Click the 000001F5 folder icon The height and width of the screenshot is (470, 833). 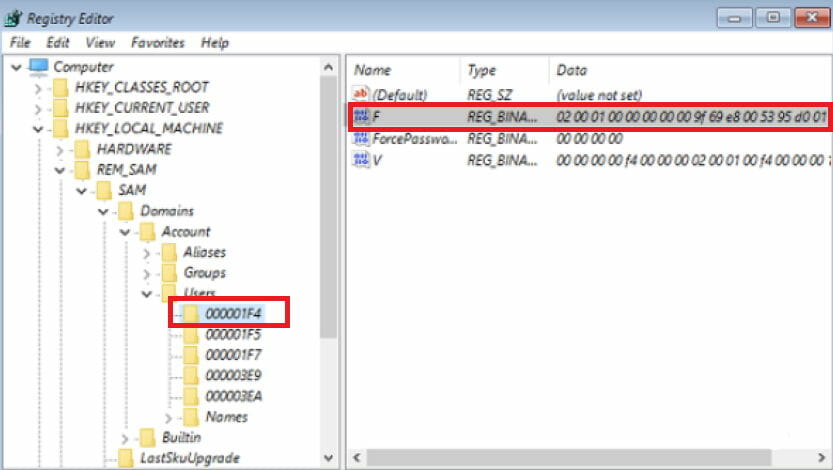click(x=191, y=335)
